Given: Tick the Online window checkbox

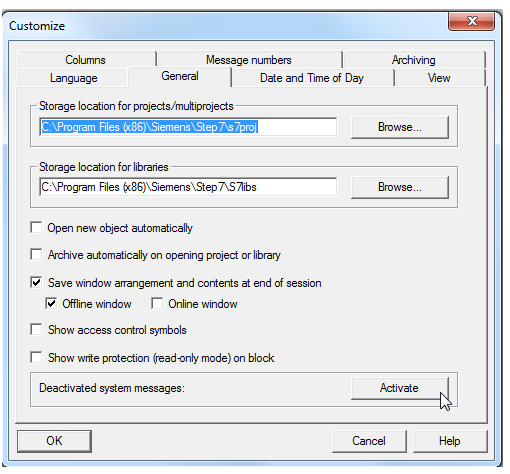Looking at the screenshot, I should [157, 304].
